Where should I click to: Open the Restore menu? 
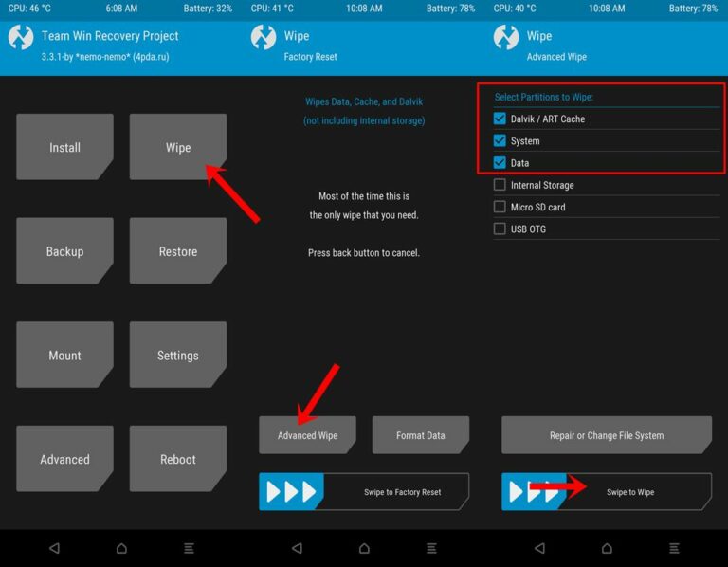pos(178,250)
